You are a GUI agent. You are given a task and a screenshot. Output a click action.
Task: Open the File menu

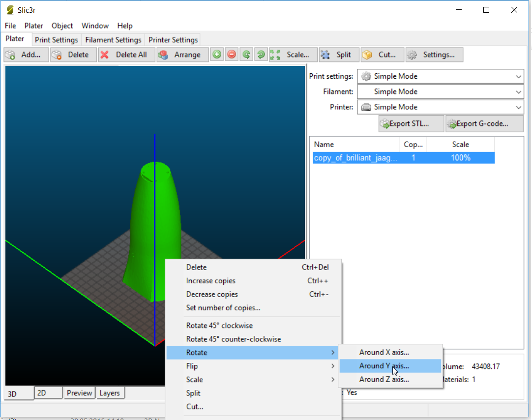(x=10, y=26)
